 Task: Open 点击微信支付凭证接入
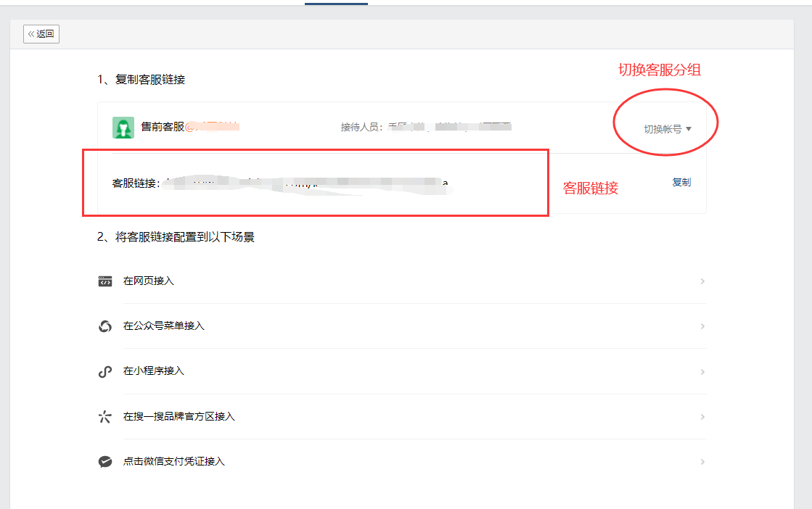tap(174, 462)
